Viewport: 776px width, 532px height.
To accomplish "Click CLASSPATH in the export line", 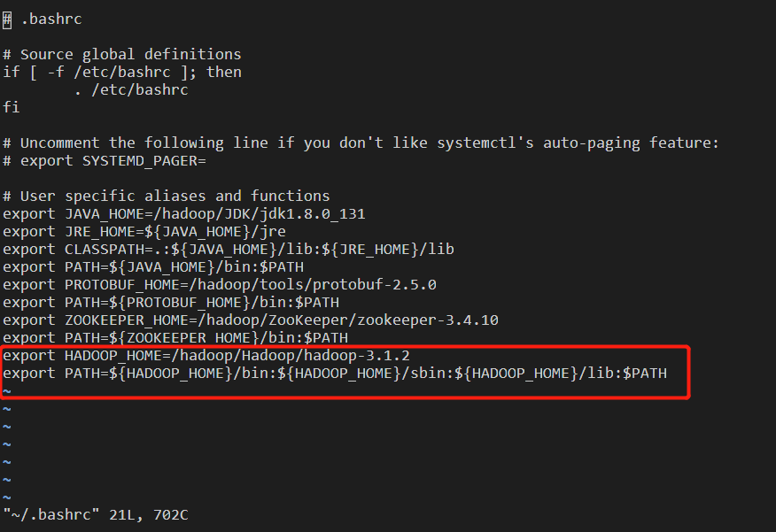I will 100,250.
